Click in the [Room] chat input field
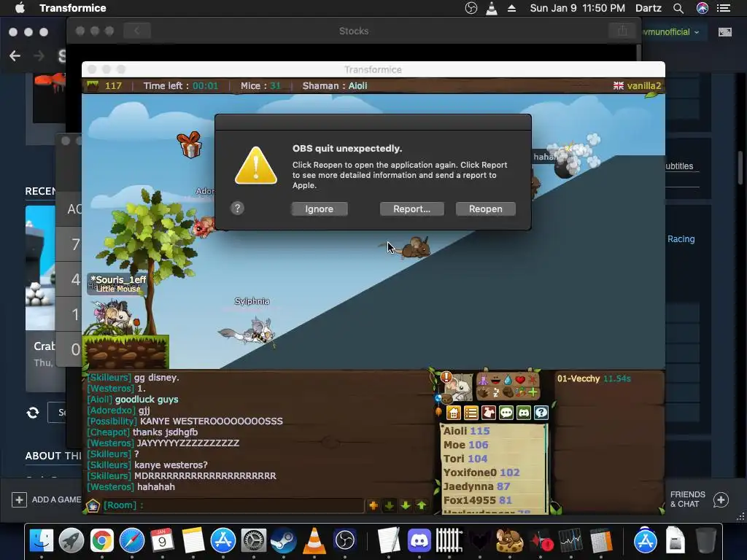The image size is (747, 560). [x=233, y=505]
